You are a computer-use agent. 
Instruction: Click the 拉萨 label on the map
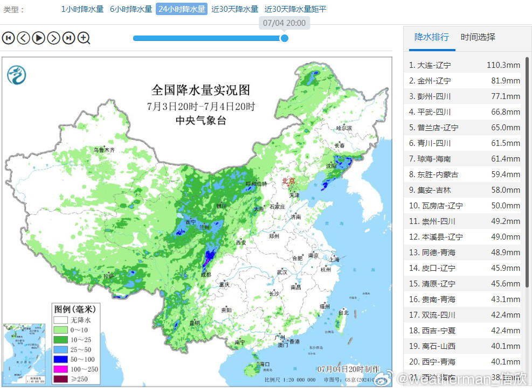click(108, 276)
